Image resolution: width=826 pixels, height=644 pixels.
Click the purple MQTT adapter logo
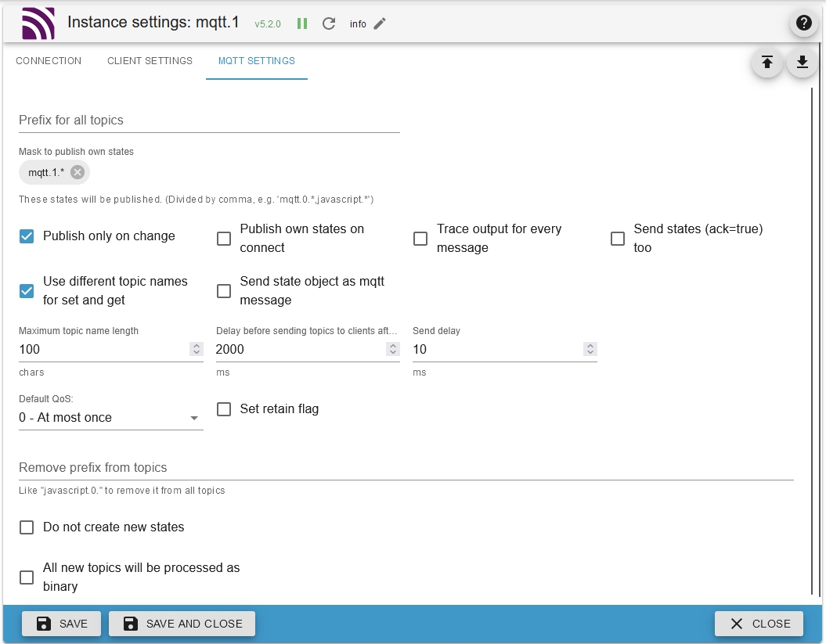(38, 23)
